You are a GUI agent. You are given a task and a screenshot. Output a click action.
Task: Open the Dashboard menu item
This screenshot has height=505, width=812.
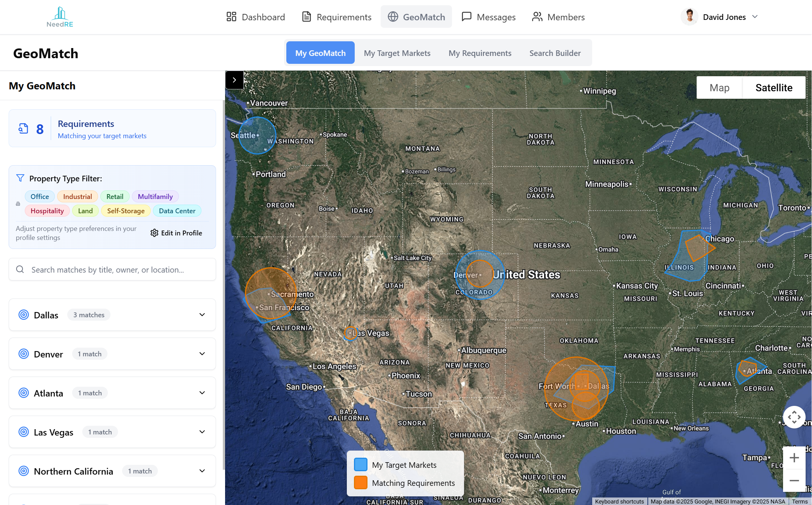[256, 17]
